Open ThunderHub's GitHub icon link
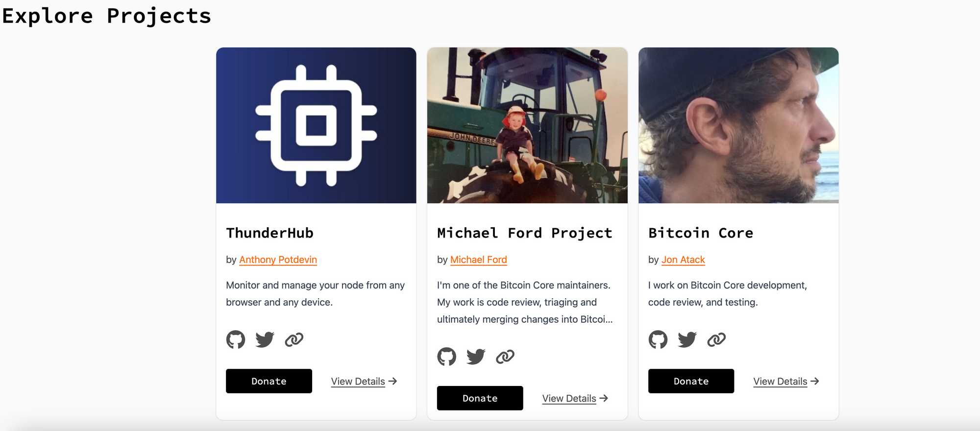 (236, 339)
